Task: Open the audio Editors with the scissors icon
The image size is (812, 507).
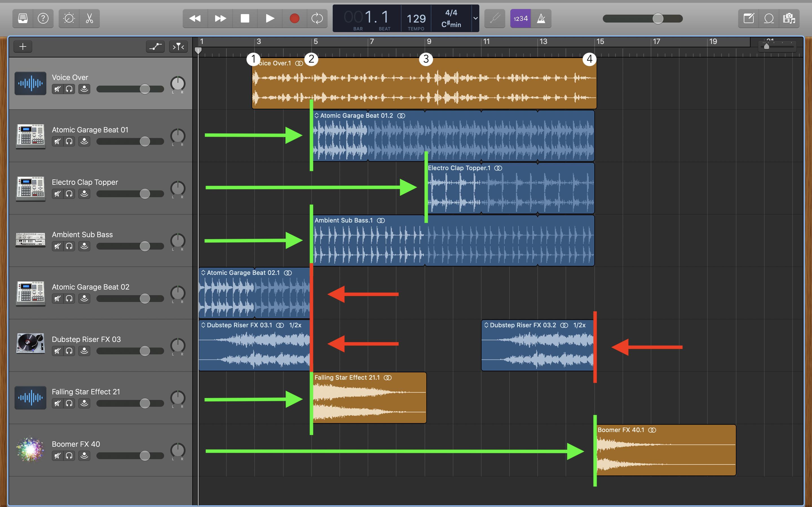Action: point(89,18)
